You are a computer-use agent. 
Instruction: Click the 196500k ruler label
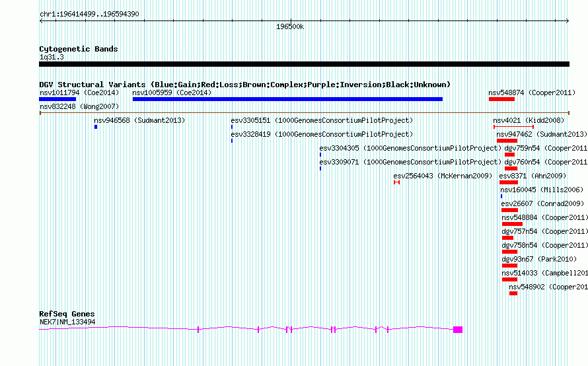[x=290, y=27]
